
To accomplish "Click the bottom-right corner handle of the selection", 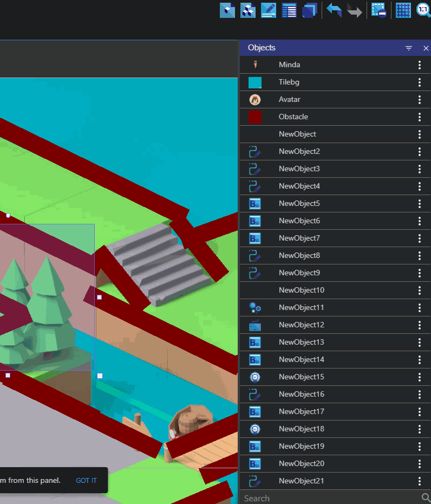I will pyautogui.click(x=100, y=376).
